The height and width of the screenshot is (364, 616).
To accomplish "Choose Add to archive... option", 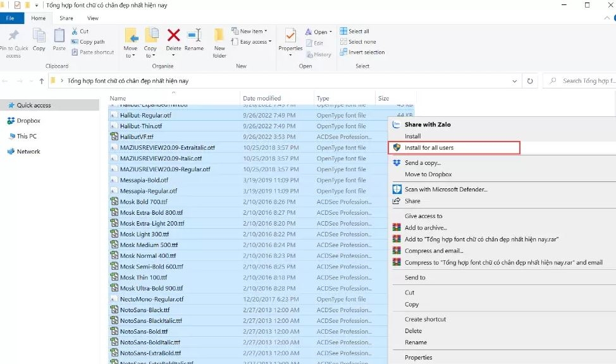I will point(502,227).
